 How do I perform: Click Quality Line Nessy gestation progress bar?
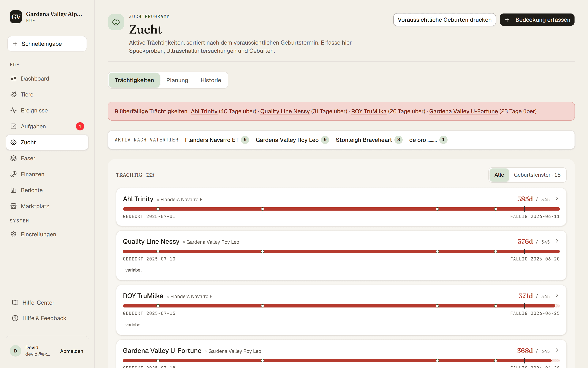coord(341,251)
